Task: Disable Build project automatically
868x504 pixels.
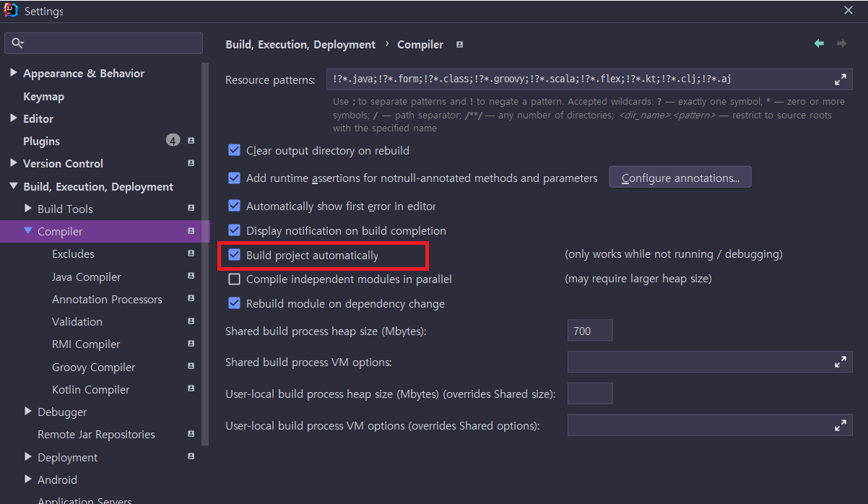Action: (x=234, y=254)
